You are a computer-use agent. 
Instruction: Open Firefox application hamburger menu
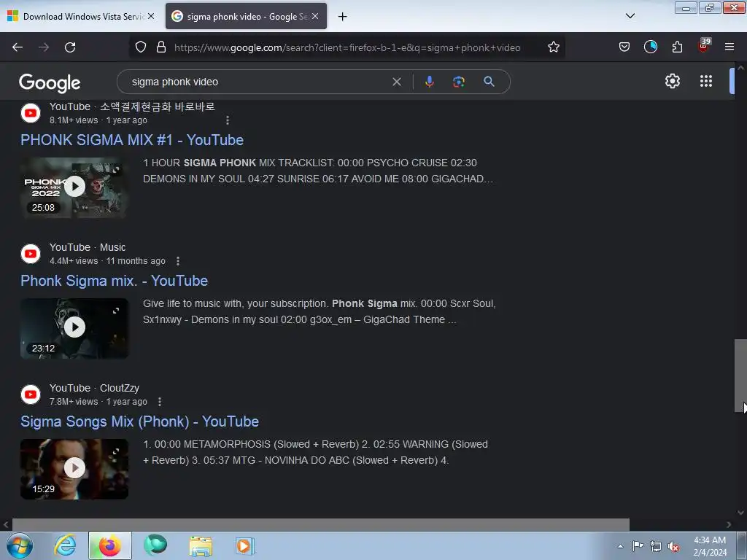[729, 47]
